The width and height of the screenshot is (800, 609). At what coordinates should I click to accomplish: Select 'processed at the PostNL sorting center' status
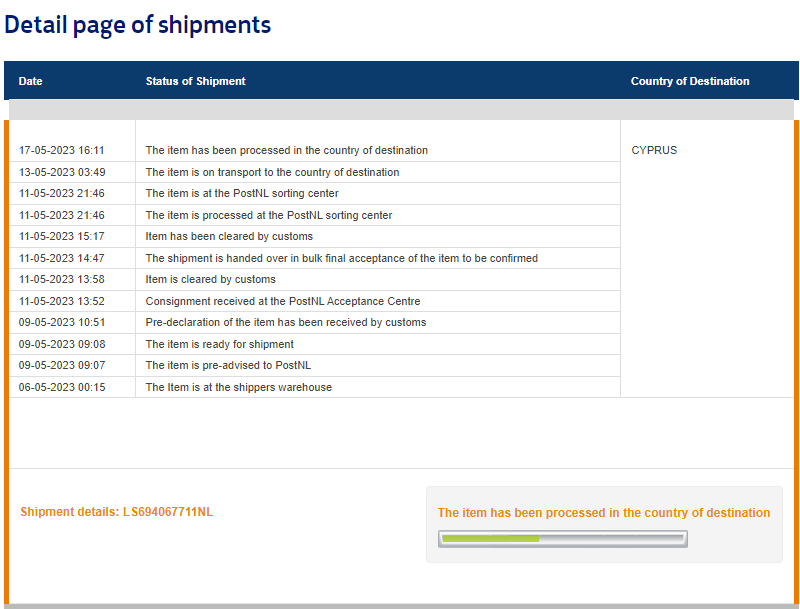(268, 215)
